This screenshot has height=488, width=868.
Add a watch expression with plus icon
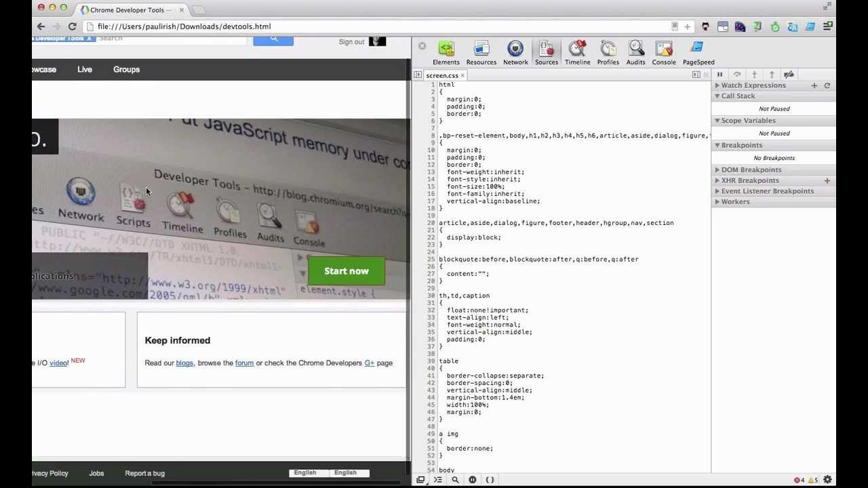(814, 85)
